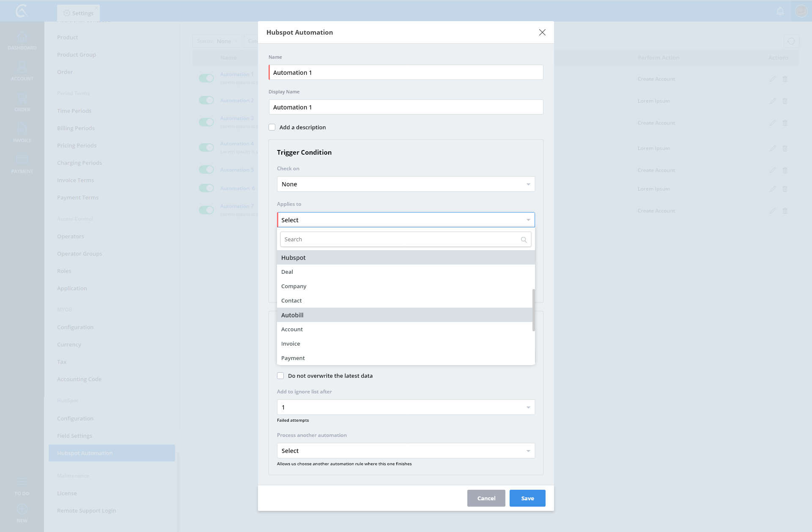This screenshot has height=532, width=812.
Task: Click the refresh icon above the table
Action: (791, 41)
